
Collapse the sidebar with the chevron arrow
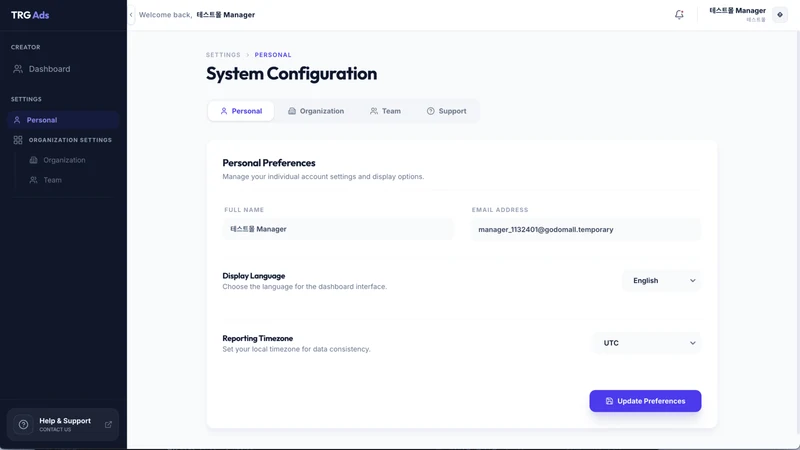click(x=131, y=15)
